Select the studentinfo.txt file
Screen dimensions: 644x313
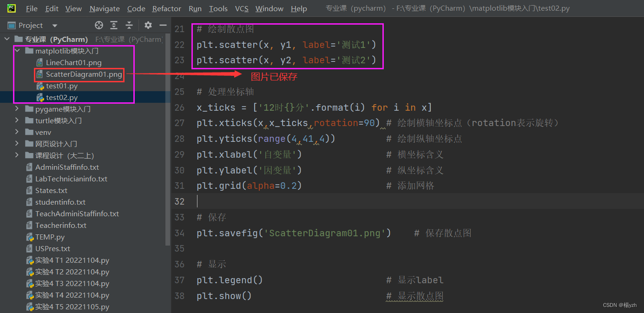(x=60, y=202)
